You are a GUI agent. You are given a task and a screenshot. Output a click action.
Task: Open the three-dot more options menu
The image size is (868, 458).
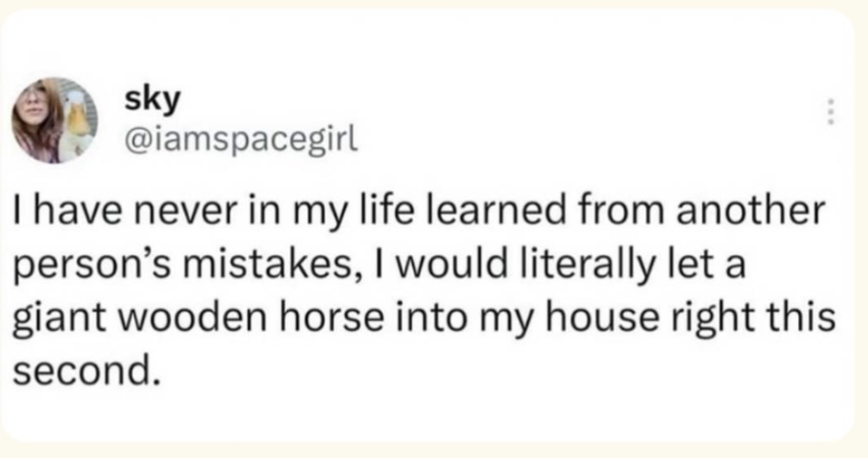pos(830,112)
